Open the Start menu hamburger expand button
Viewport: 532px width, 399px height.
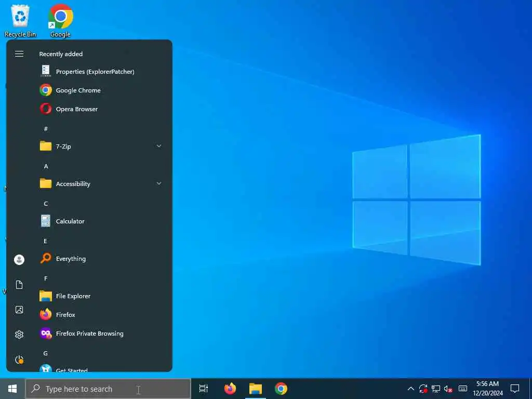click(x=19, y=54)
